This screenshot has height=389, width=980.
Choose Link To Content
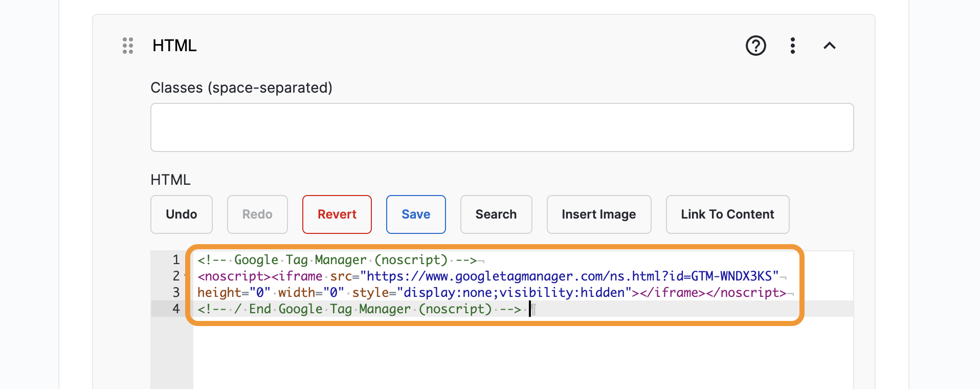(x=727, y=214)
